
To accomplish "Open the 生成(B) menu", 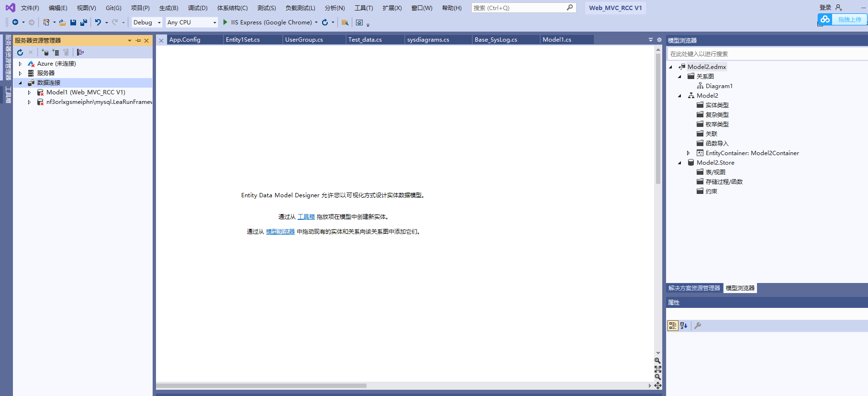I will pos(168,8).
